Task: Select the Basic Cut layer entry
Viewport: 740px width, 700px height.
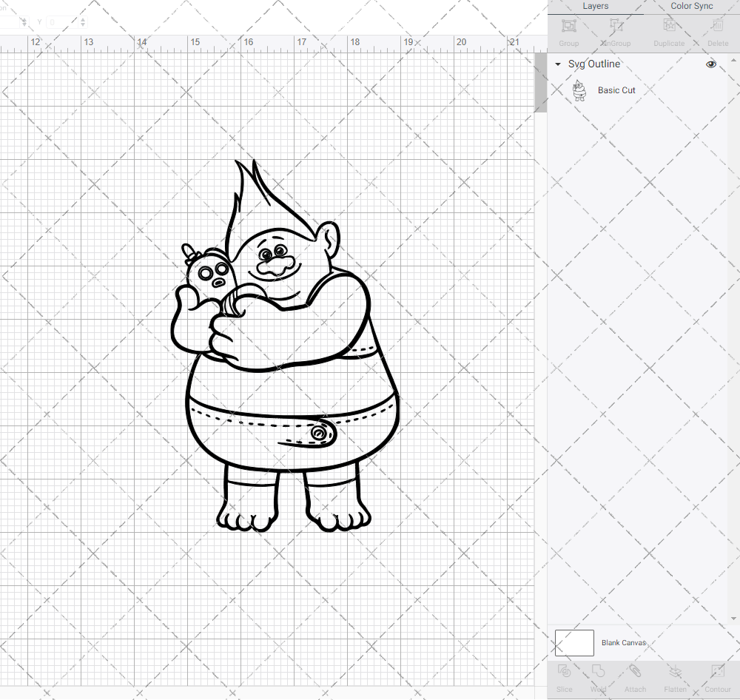Action: click(616, 90)
